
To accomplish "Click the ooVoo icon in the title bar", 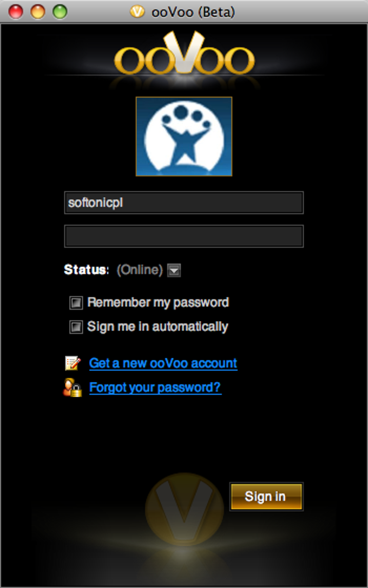I will click(137, 12).
